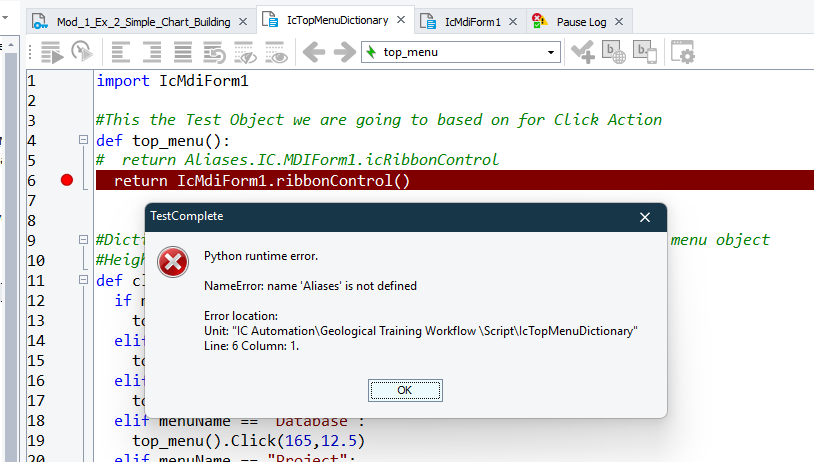Click the Uncomment/revert lines toolbar icon
Screen dimensions: 814x462
(x=214, y=52)
